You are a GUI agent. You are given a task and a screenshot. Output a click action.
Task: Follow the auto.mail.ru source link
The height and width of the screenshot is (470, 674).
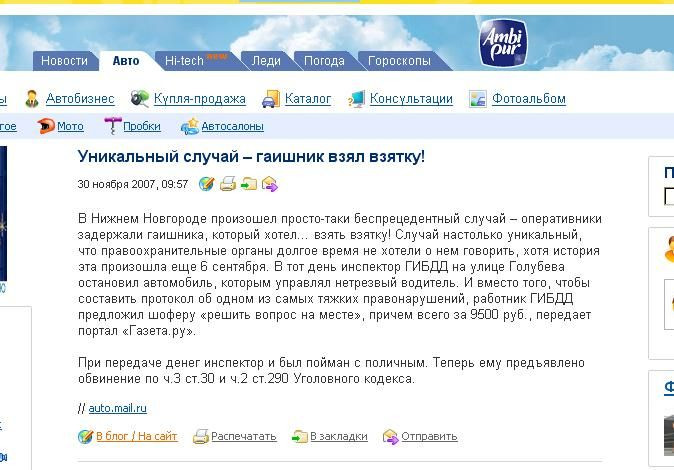click(x=117, y=408)
